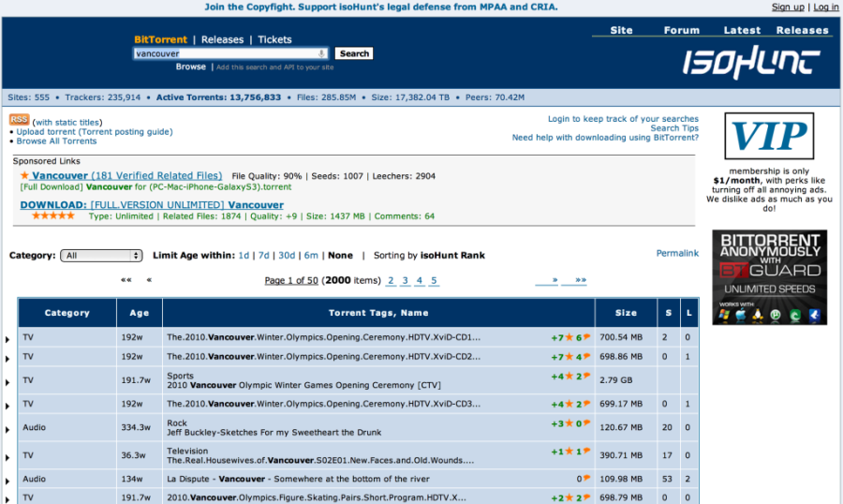This screenshot has height=504, width=843.
Task: Open the Category dropdown showing All
Action: pos(101,256)
